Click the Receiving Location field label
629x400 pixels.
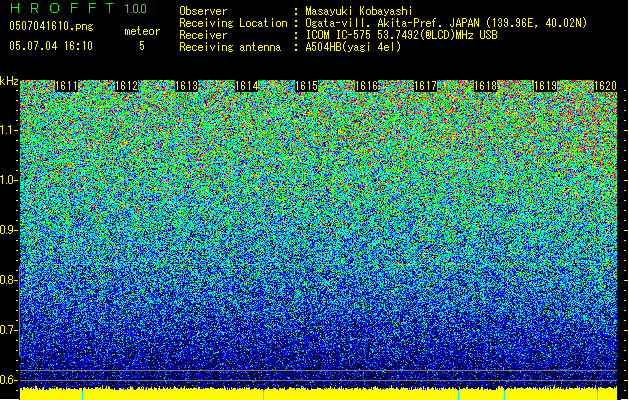click(x=233, y=23)
